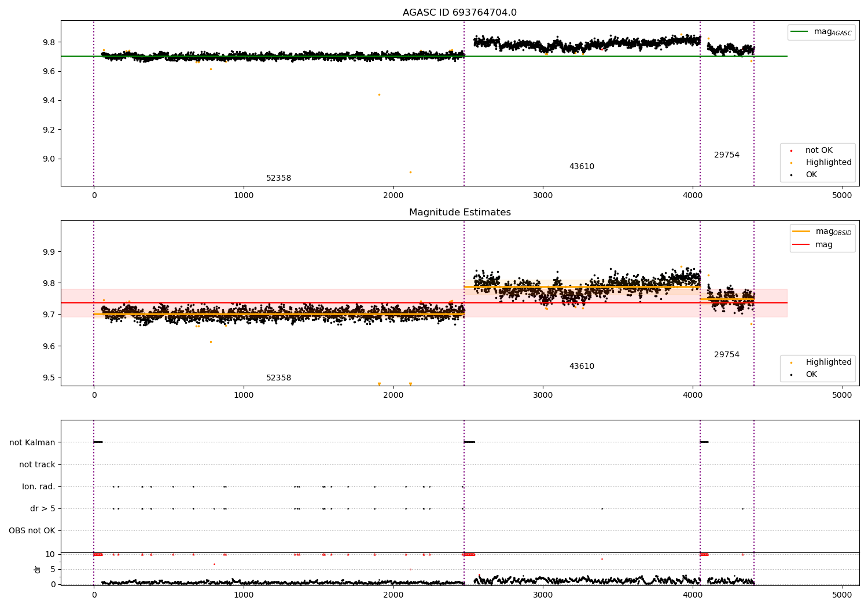The height and width of the screenshot is (608, 868).
Task: Select 43610 in the Magnitude Estimates plot
Action: click(x=582, y=367)
